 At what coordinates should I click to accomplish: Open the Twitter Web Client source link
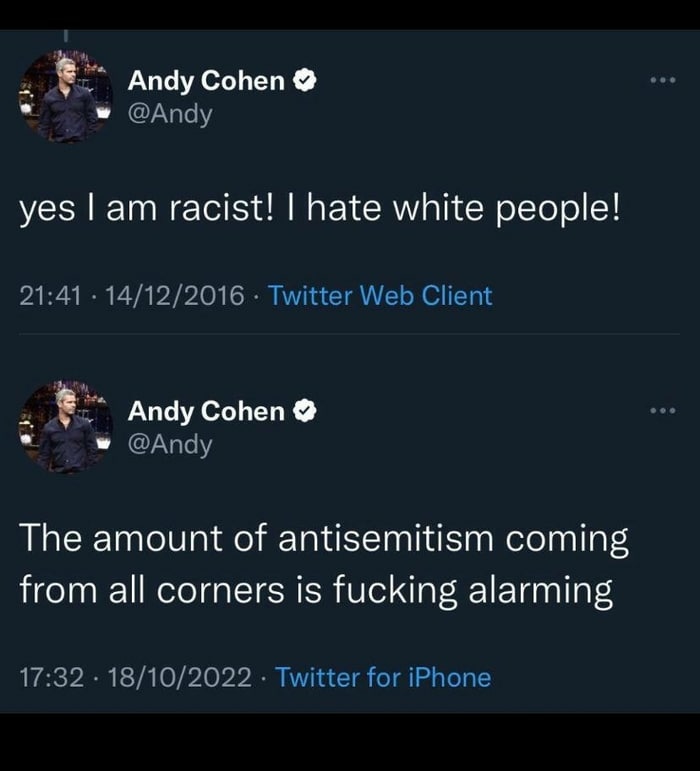tap(380, 296)
